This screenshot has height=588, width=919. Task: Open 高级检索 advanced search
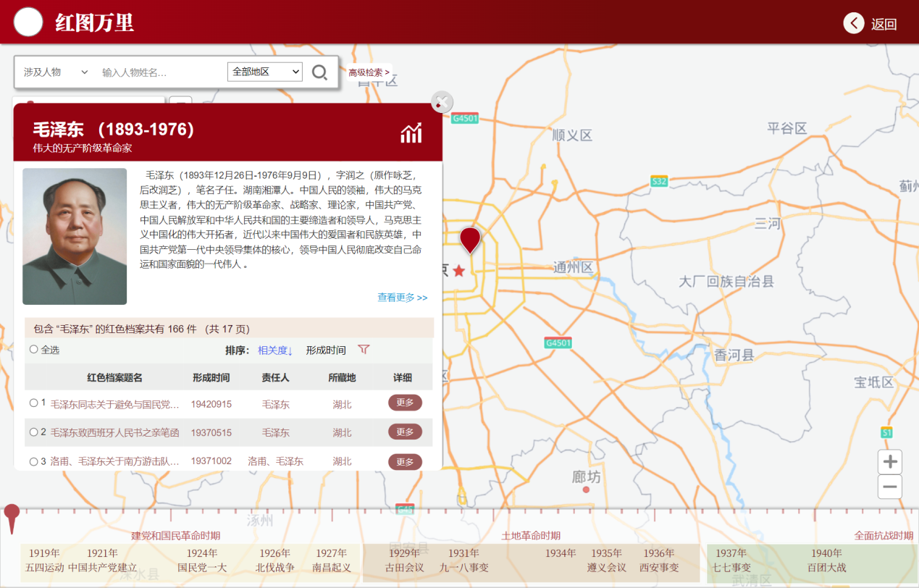[369, 72]
